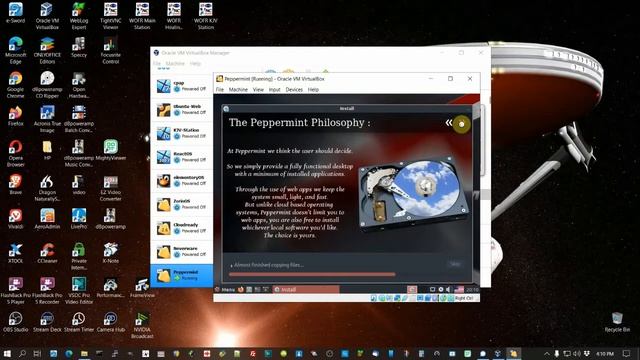Select the Neverware virtual machine
Image resolution: width=640 pixels, height=360 pixels.
click(x=182, y=251)
